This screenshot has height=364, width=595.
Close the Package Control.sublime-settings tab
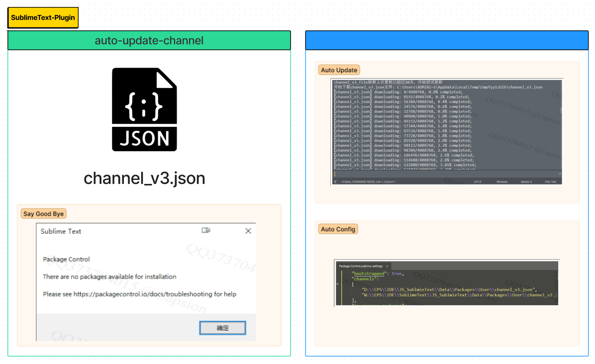coord(387,266)
